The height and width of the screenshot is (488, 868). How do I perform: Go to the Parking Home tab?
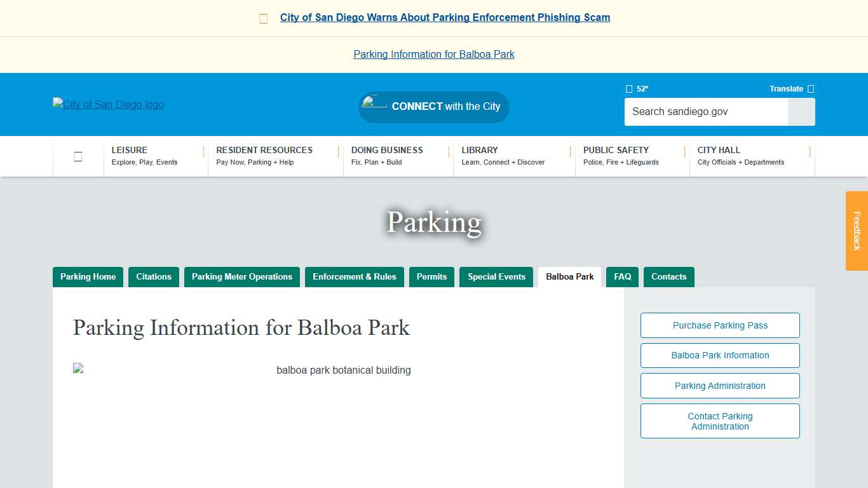pos(88,277)
